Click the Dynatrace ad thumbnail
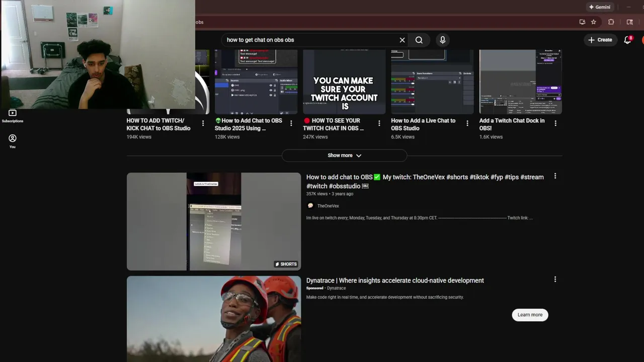 tap(214, 319)
